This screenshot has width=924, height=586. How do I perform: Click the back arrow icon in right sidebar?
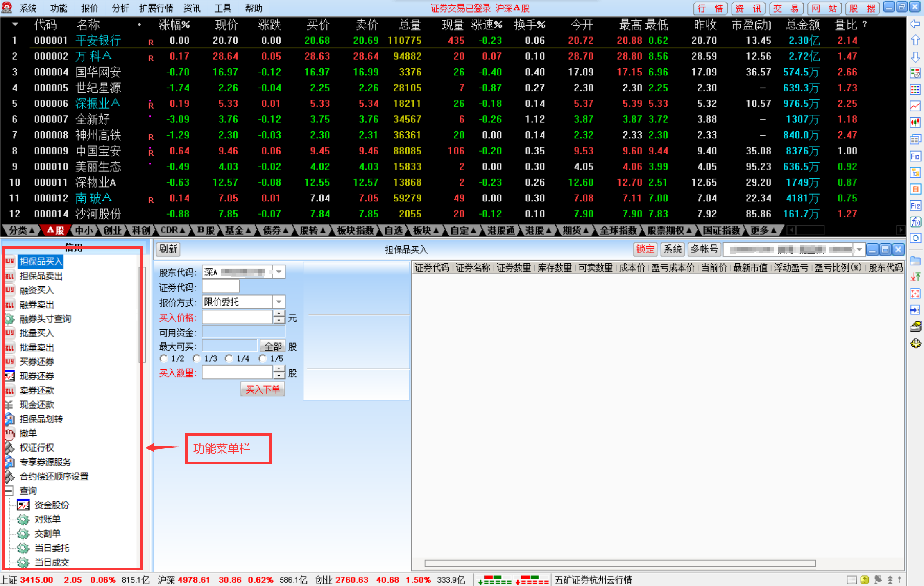pyautogui.click(x=915, y=24)
